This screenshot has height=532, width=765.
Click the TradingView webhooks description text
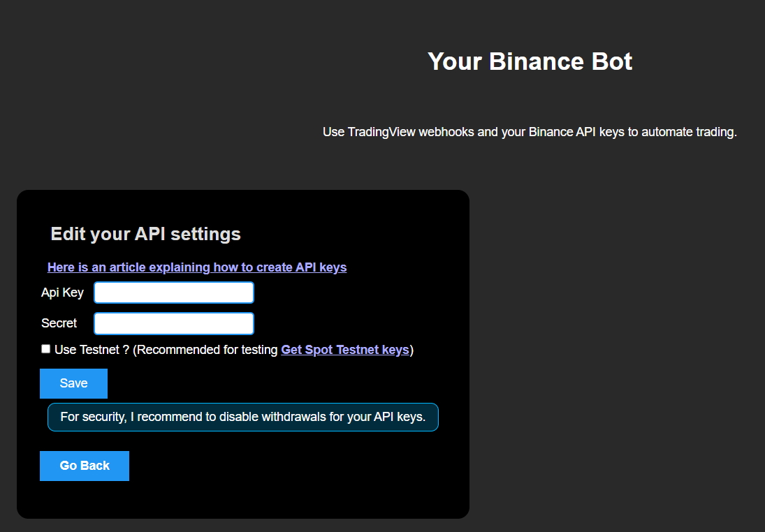[530, 132]
